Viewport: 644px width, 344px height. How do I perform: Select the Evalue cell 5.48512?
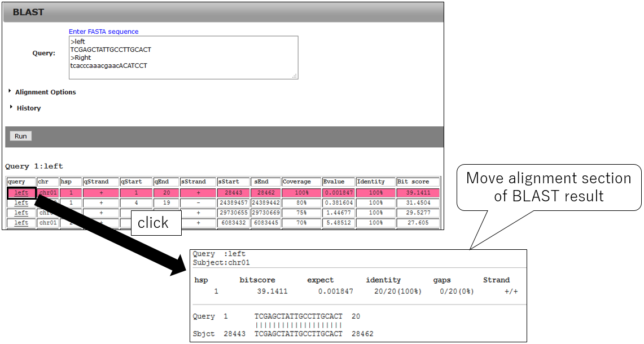coord(339,223)
